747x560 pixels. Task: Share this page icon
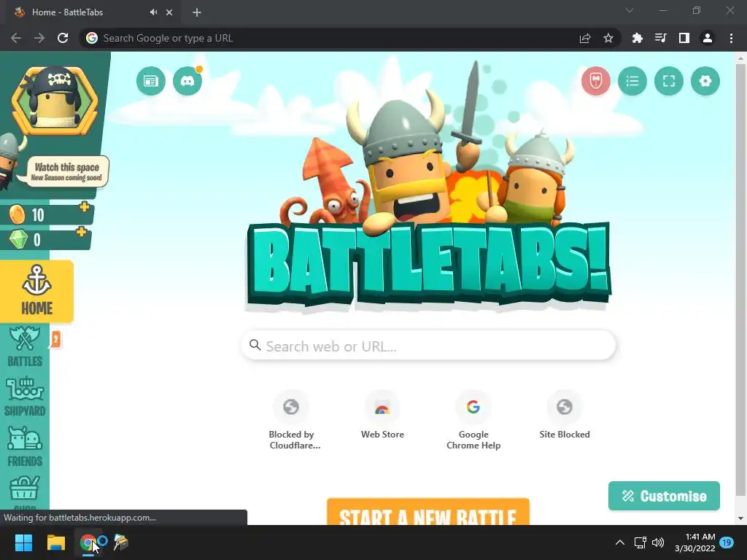coord(585,38)
